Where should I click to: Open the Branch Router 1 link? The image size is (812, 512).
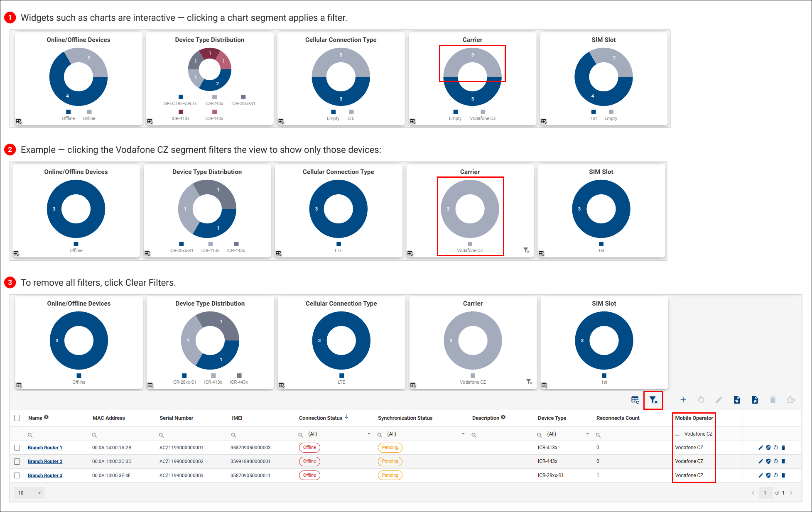[x=45, y=448]
